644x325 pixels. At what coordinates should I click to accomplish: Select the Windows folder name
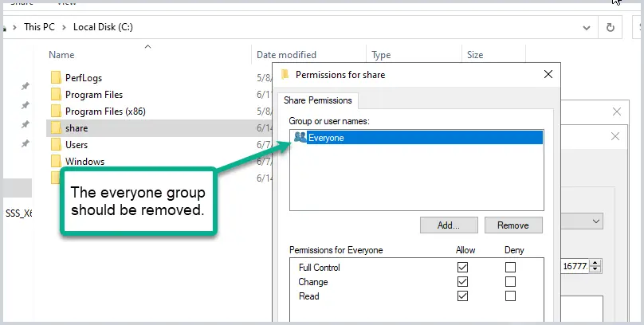(85, 161)
